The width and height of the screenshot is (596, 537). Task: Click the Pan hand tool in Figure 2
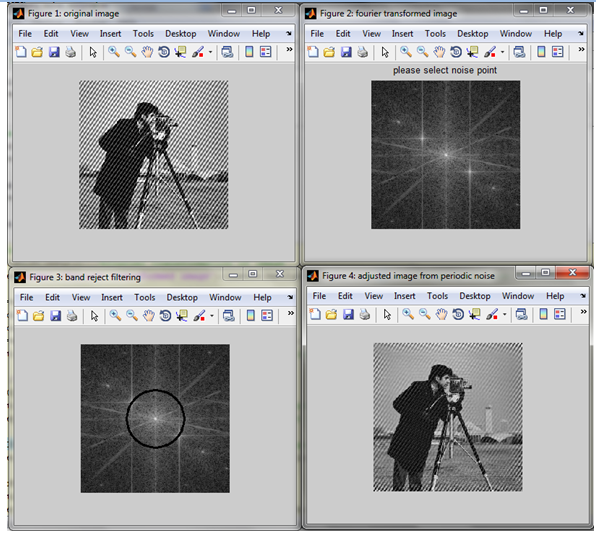coord(439,52)
